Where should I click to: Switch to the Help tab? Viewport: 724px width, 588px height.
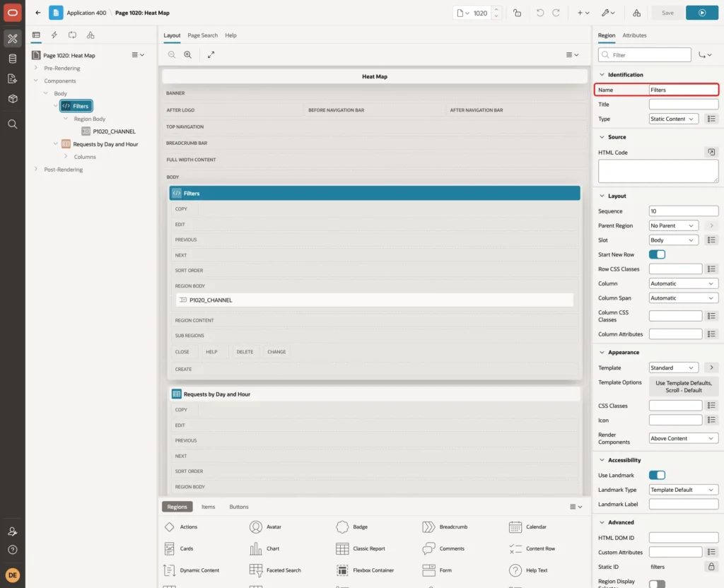[x=230, y=35]
